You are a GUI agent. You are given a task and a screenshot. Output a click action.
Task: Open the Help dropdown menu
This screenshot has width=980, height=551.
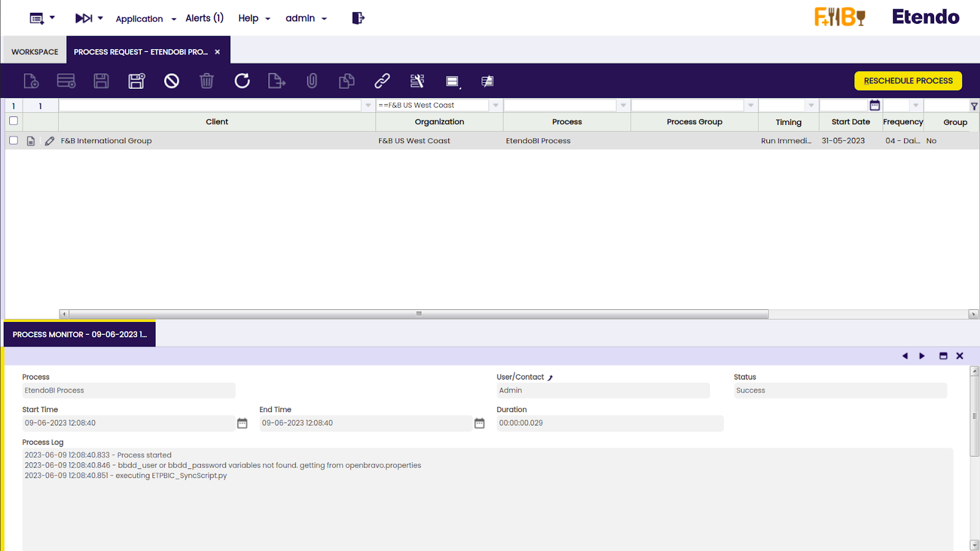[x=254, y=18]
